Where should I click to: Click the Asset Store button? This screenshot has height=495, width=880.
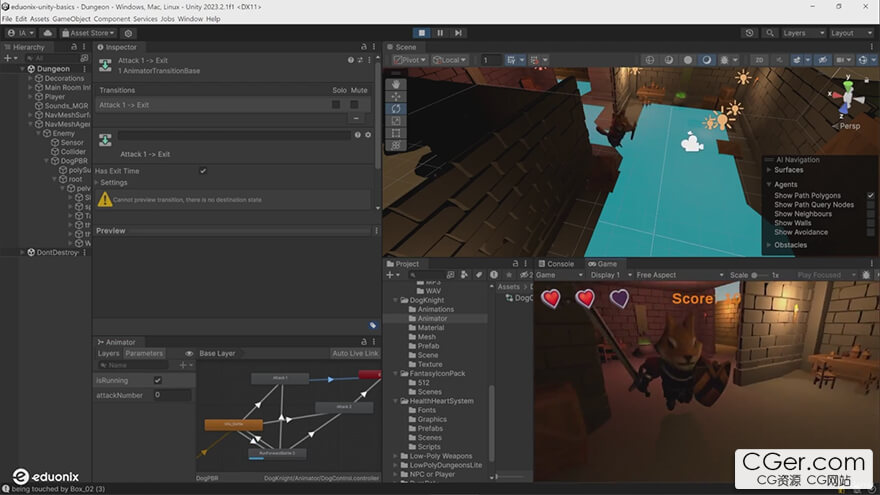(x=88, y=33)
